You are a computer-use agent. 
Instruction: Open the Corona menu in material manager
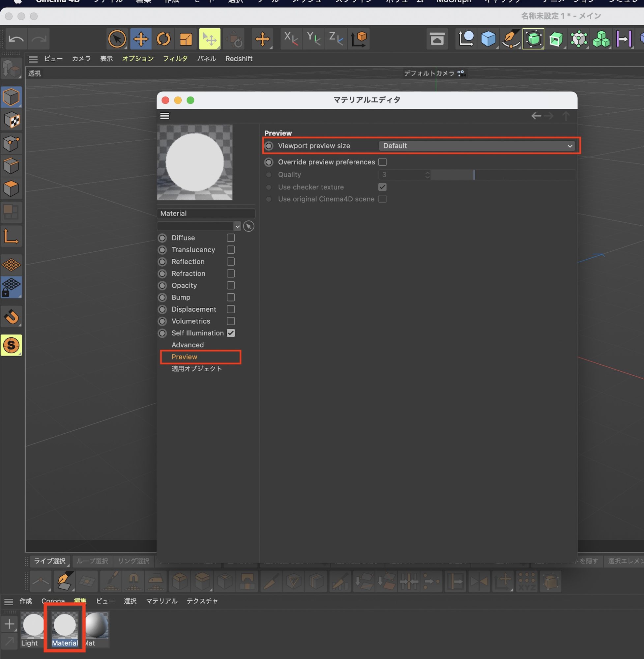[x=53, y=601]
